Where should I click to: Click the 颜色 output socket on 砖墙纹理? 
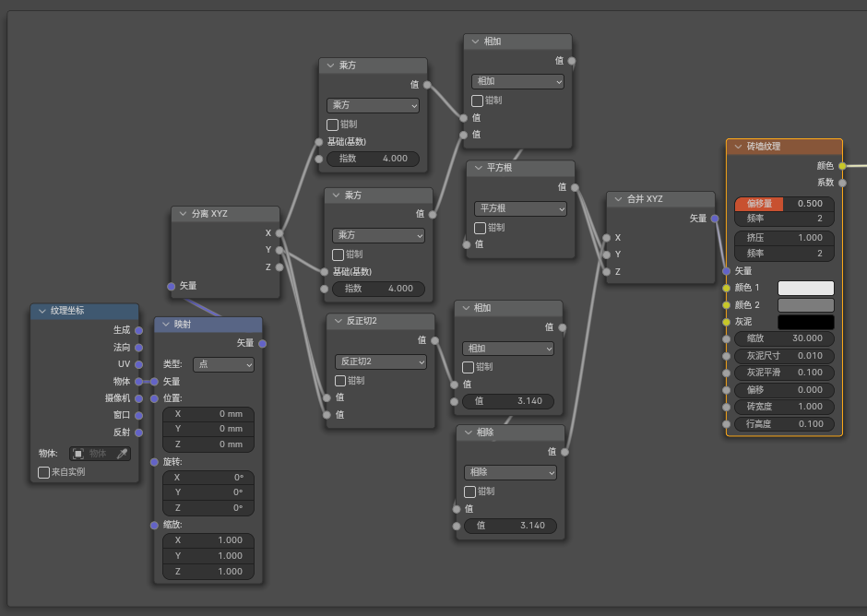coord(842,166)
